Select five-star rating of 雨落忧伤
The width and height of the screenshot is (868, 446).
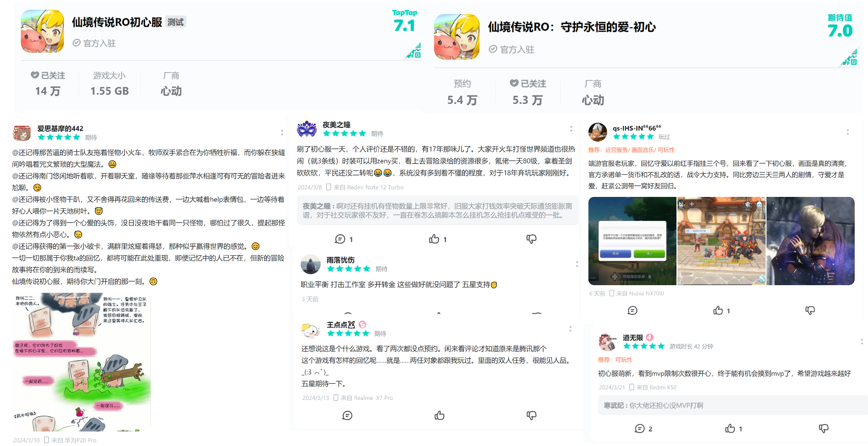point(348,269)
